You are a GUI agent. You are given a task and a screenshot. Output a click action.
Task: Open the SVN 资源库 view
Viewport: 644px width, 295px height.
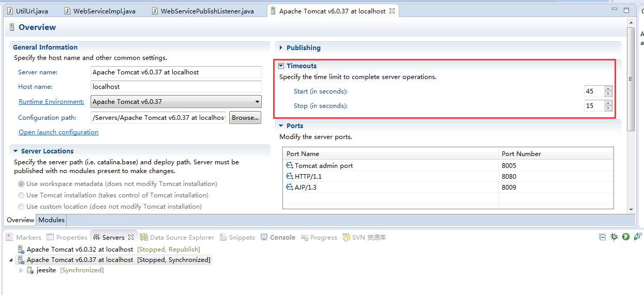point(364,238)
